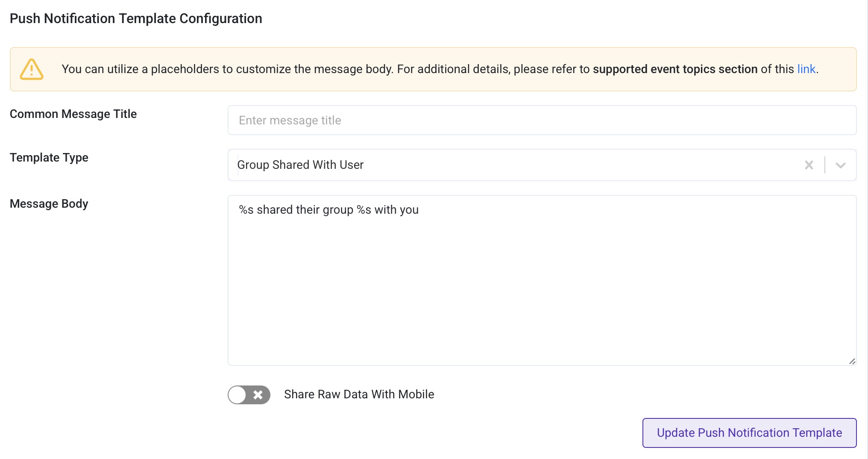The image size is (868, 459).
Task: Click the yellow warning triangle icon
Action: coord(32,69)
